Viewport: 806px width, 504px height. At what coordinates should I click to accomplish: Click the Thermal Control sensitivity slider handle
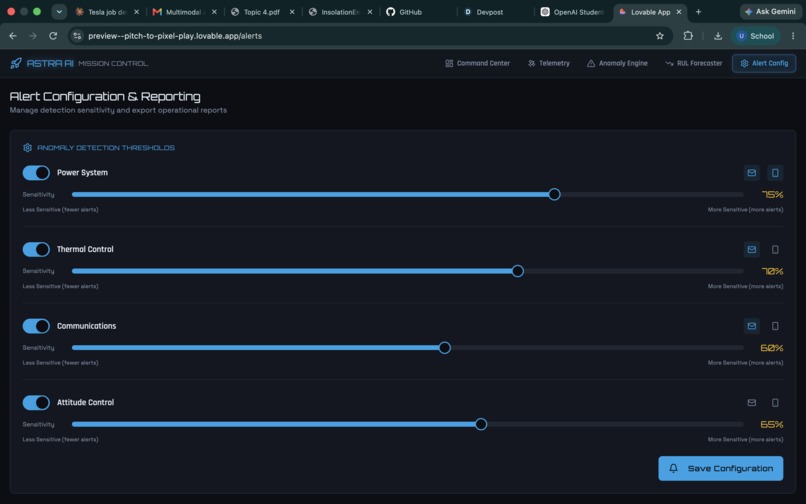click(x=518, y=271)
